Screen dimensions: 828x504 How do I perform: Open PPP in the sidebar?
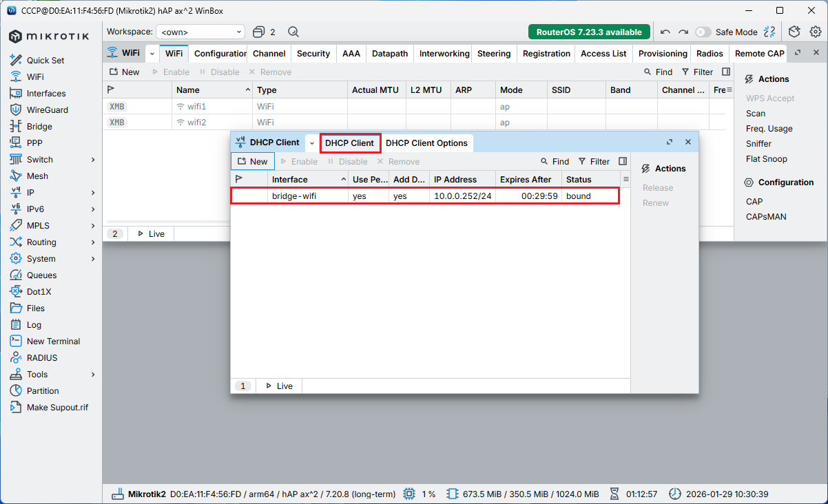(34, 143)
